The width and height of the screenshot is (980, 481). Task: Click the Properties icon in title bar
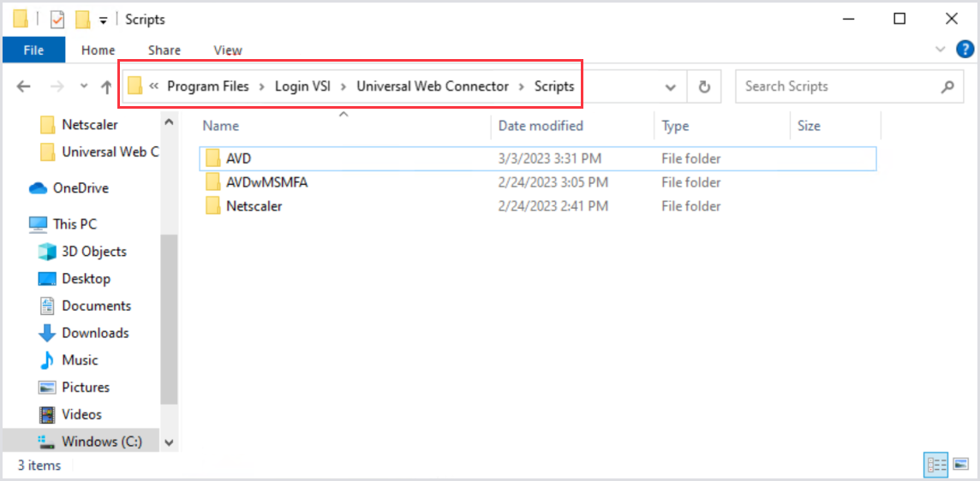[x=58, y=19]
